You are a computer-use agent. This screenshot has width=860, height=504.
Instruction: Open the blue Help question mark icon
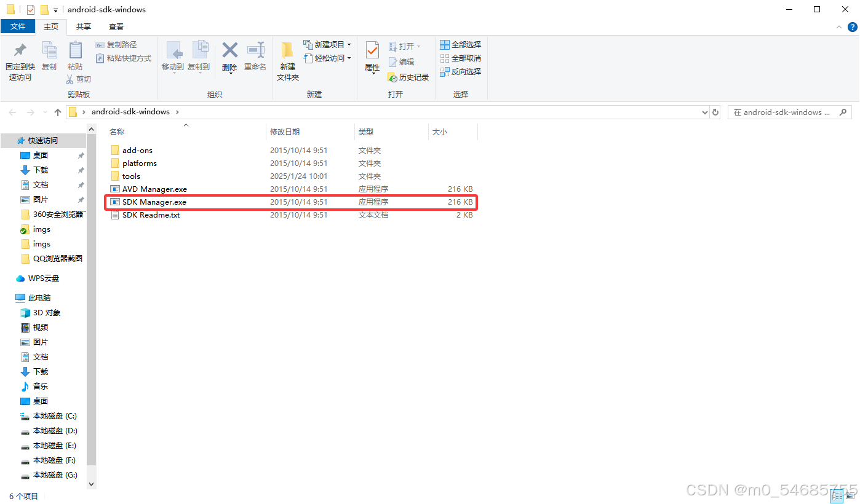pyautogui.click(x=853, y=27)
